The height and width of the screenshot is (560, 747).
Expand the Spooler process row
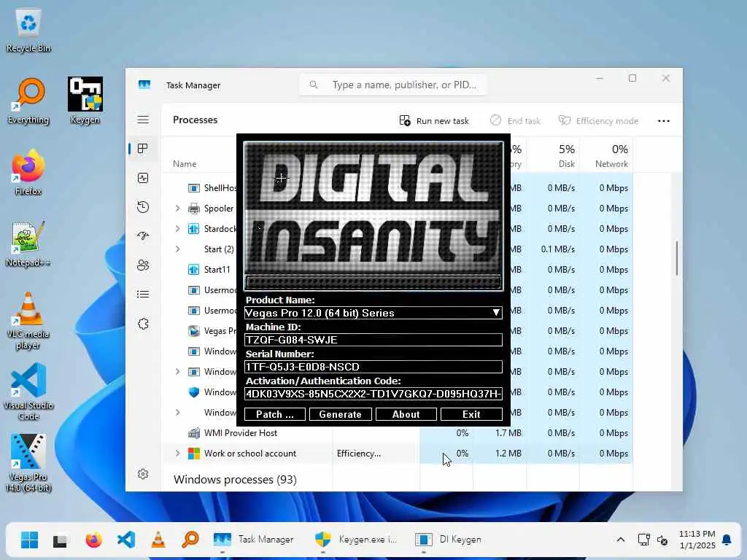pos(178,208)
